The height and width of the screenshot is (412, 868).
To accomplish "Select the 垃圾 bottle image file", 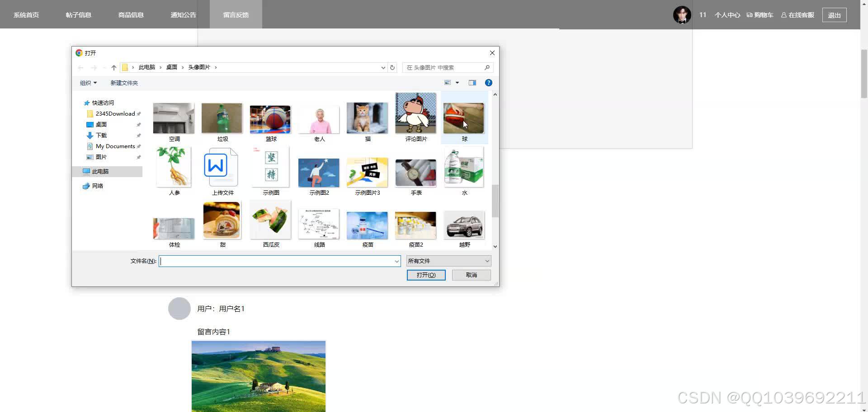I will 222,118.
